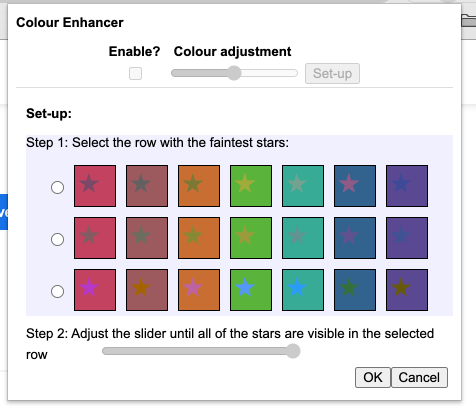Click the yellow star on green swatch, top row
Viewport: 476px width, 408px height.
pos(245,184)
